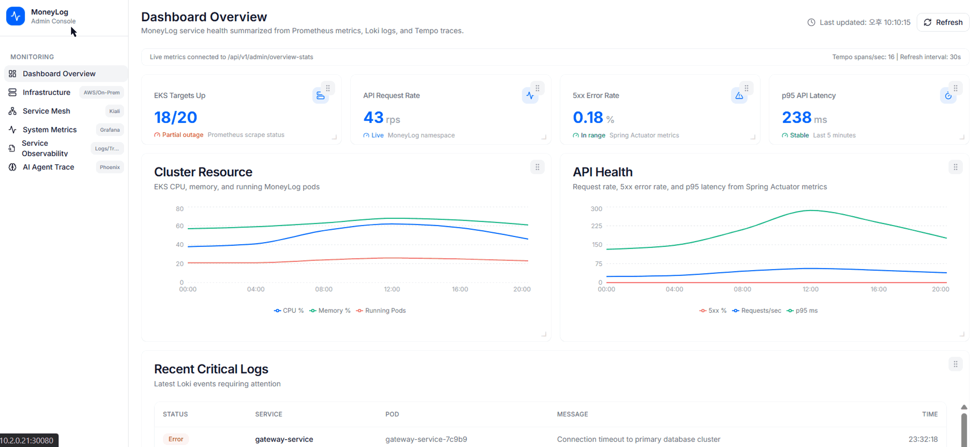The width and height of the screenshot is (980, 447).
Task: Click the Grafana badge
Action: tap(110, 130)
